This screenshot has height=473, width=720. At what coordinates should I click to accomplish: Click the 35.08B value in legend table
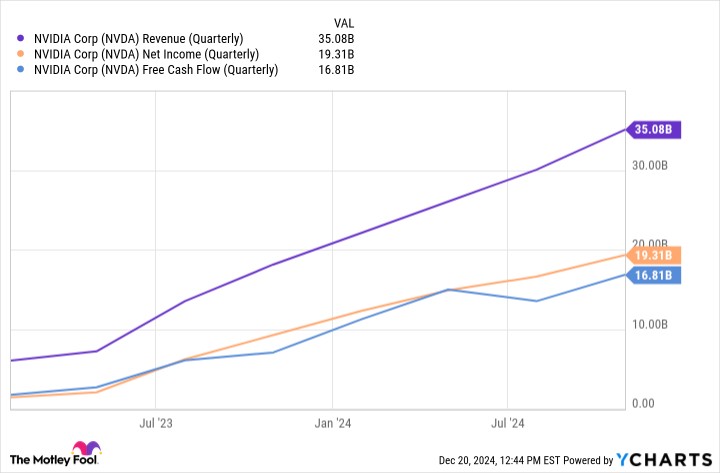[336, 39]
